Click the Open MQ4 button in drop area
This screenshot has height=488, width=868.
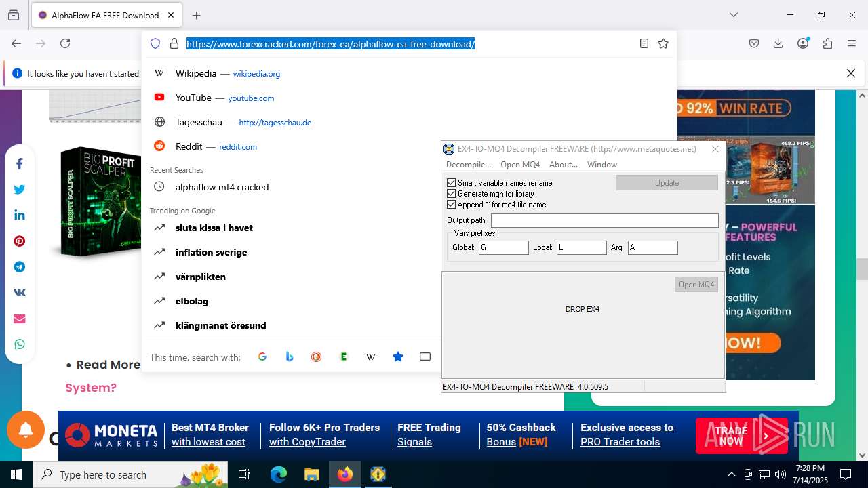pyautogui.click(x=696, y=285)
